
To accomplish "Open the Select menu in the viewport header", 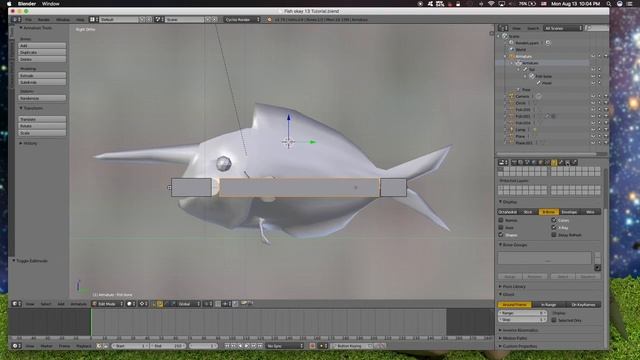I will pos(46,304).
